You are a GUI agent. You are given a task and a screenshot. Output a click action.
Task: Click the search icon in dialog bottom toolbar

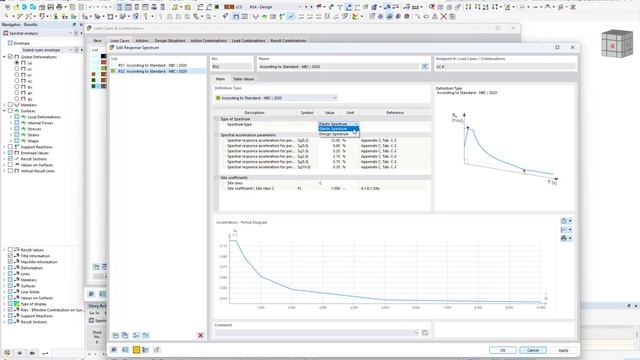coord(114,350)
